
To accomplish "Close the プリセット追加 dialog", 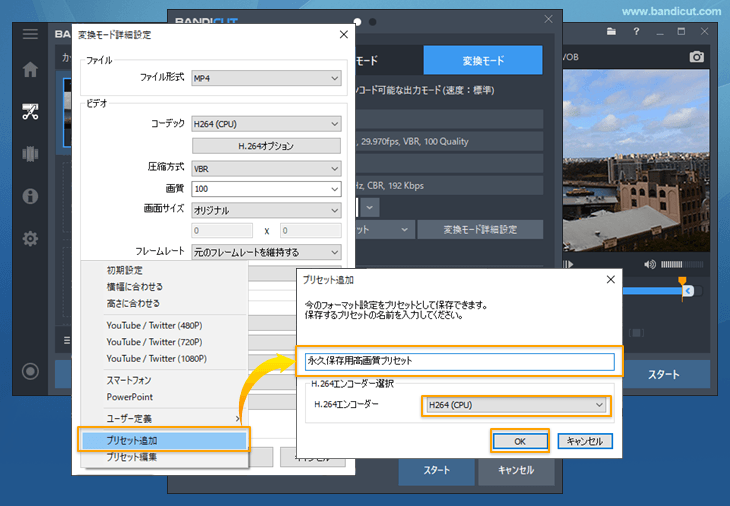I will pos(610,279).
